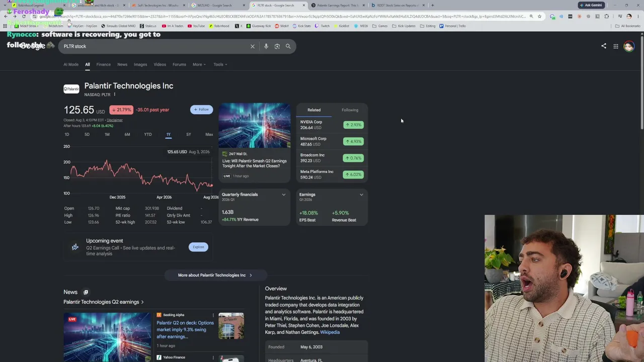Open More about Palantir Technologies Inc
Viewport: 644px width, 362px height.
coord(215,275)
